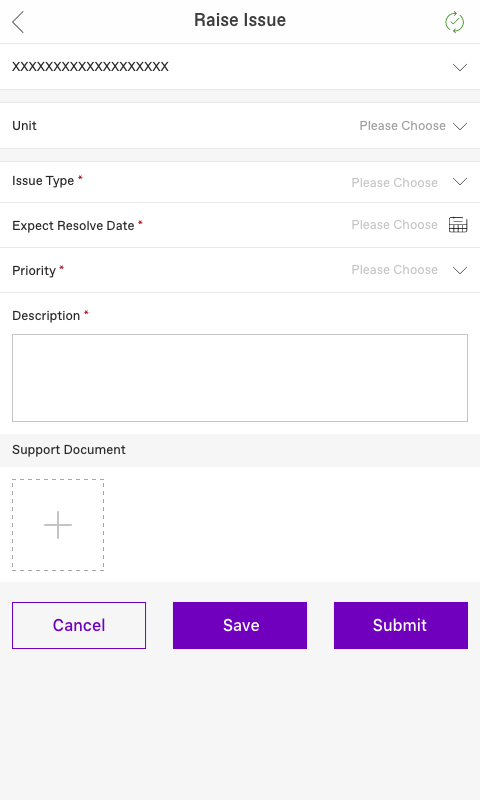The height and width of the screenshot is (800, 480).
Task: Click the Description text area
Action: tap(240, 378)
